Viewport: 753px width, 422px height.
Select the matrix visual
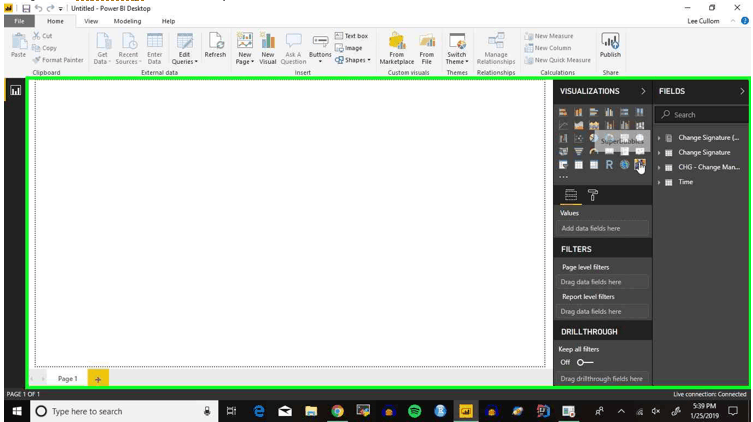click(594, 165)
